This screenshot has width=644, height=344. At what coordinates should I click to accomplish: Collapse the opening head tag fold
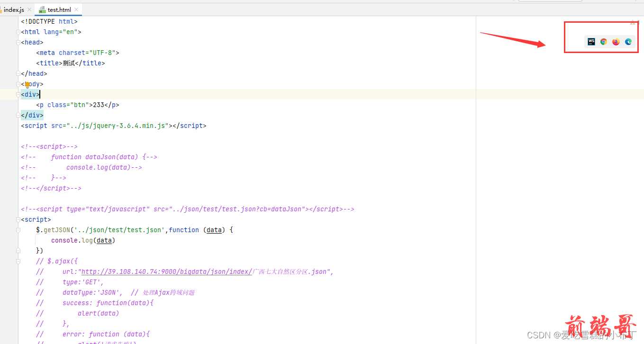coord(18,43)
